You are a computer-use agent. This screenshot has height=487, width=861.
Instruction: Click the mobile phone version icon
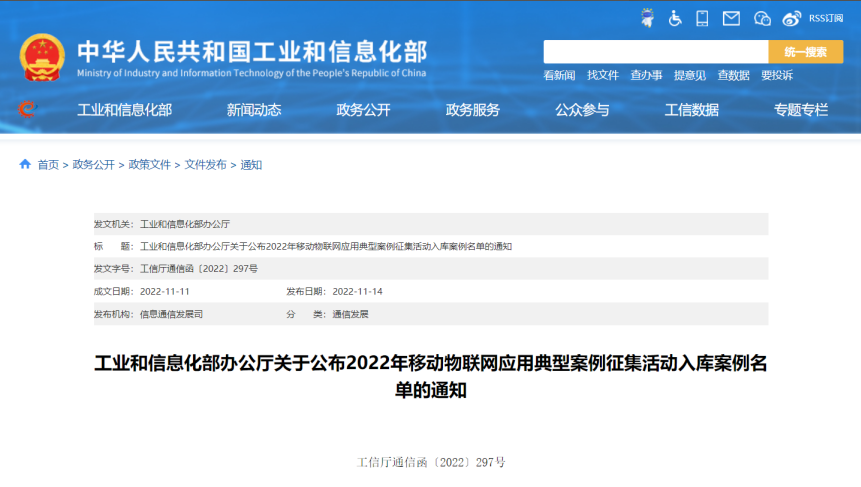(x=703, y=18)
